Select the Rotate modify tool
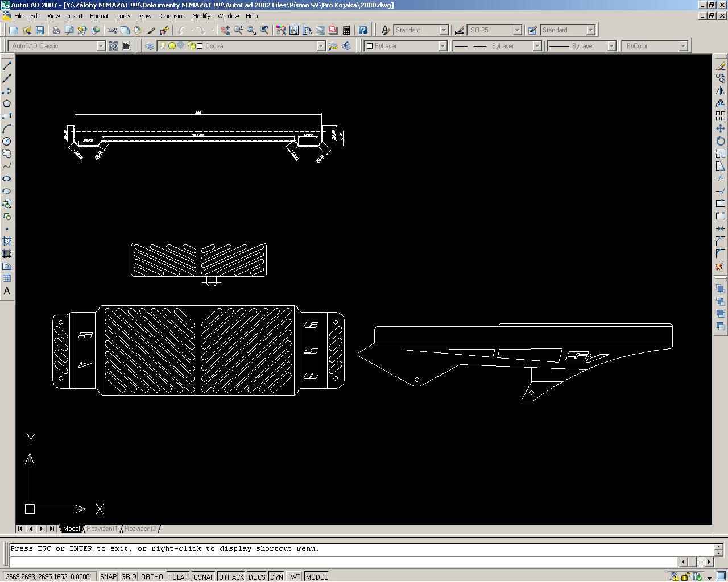The width and height of the screenshot is (728, 582). 721,141
